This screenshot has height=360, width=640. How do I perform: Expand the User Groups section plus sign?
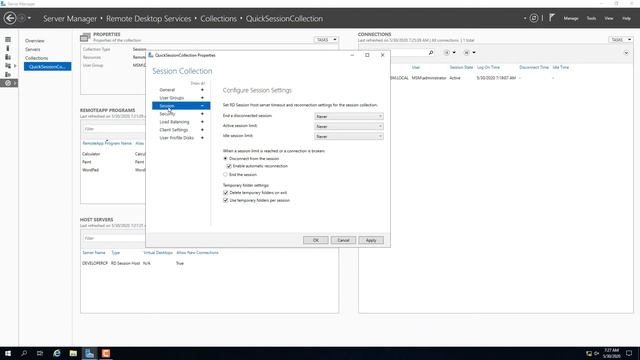click(202, 98)
